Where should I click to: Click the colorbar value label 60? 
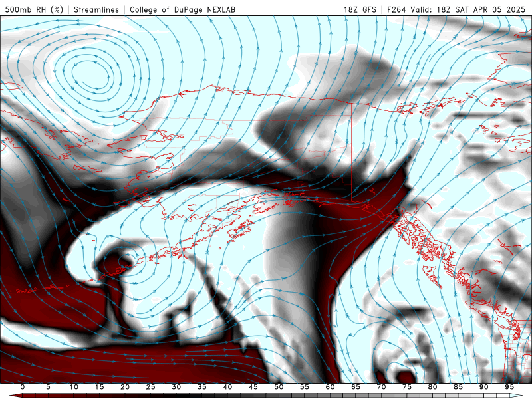330,387
